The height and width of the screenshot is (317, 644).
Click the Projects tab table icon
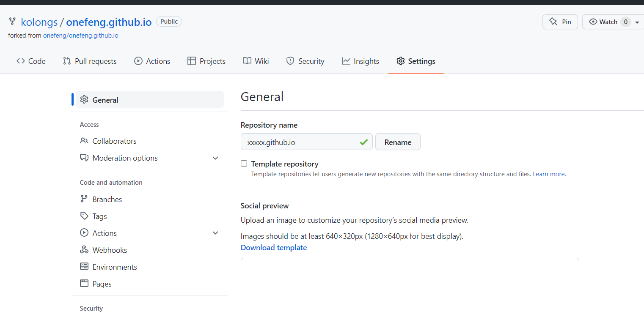[192, 61]
